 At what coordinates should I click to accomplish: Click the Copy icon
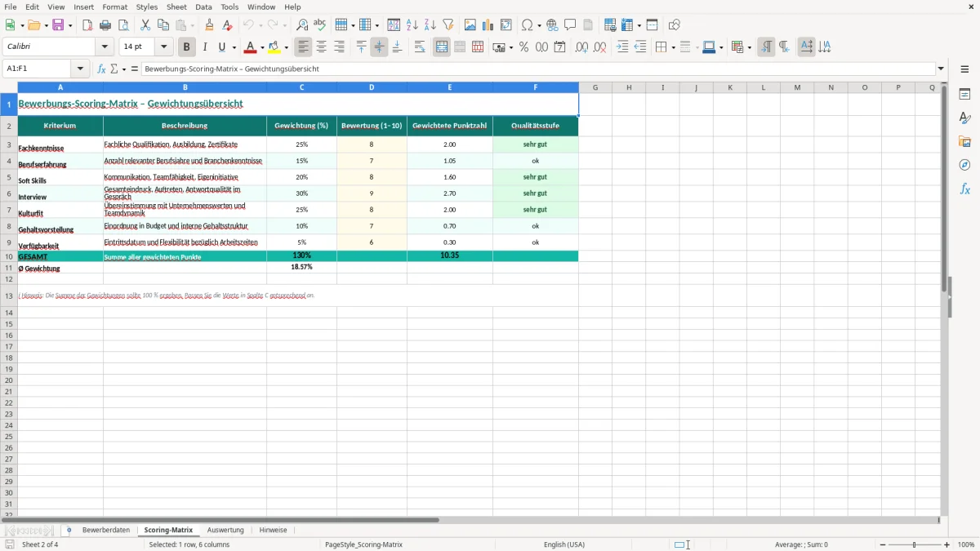coord(163,25)
